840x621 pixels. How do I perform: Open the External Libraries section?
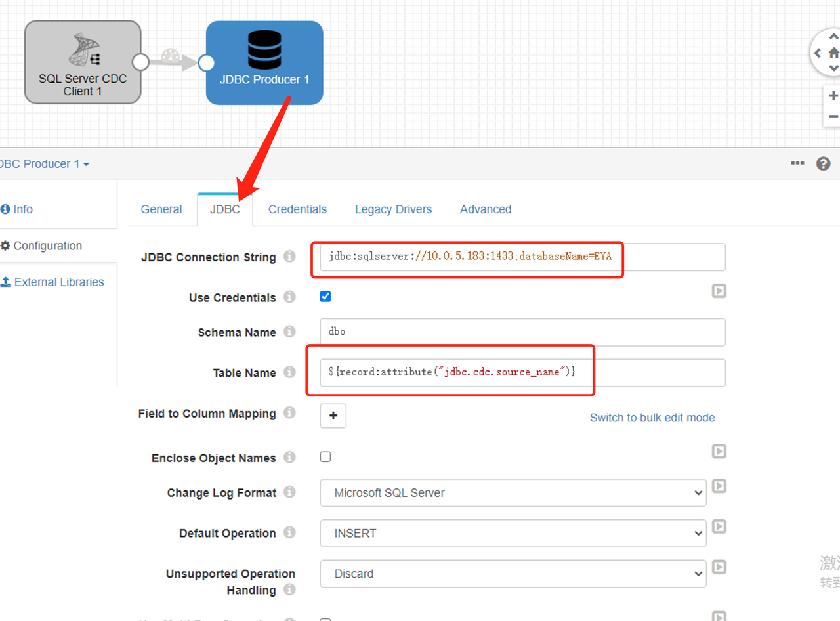[x=58, y=282]
